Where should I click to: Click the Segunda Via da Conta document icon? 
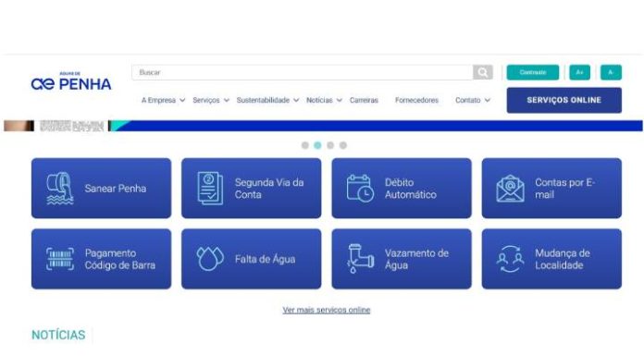click(210, 189)
